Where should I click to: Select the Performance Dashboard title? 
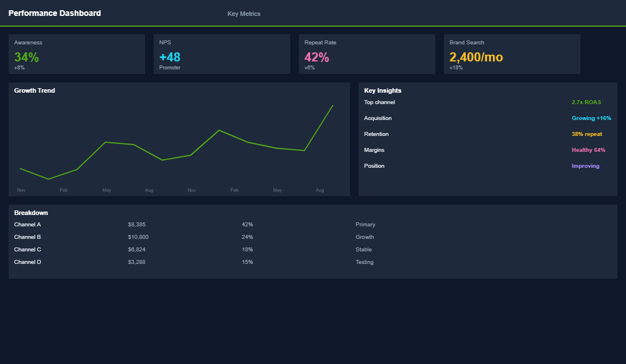pos(55,13)
